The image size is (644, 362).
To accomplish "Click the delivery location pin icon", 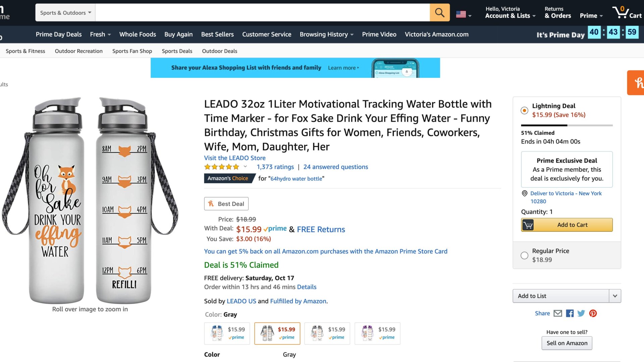I will [x=524, y=193].
